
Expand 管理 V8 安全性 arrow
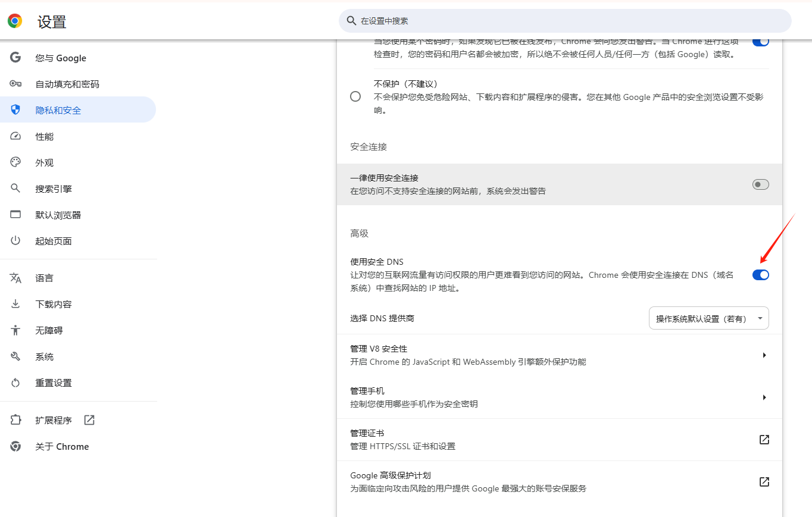(764, 355)
